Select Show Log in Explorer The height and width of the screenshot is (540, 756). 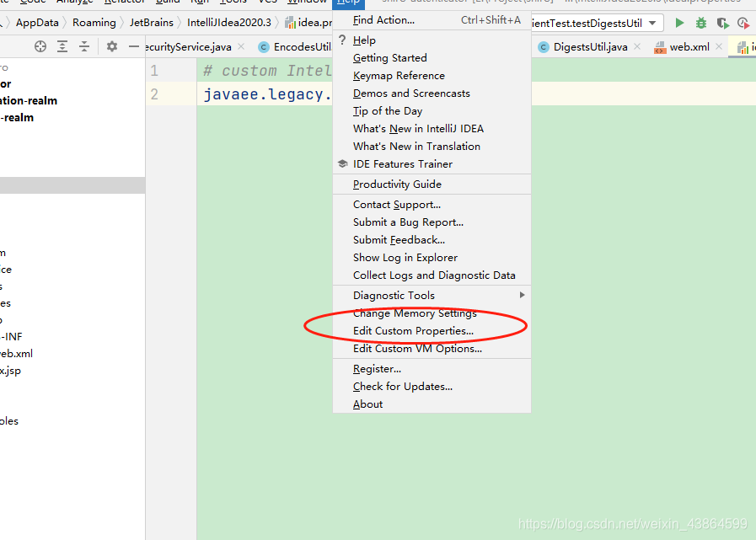tap(432, 258)
